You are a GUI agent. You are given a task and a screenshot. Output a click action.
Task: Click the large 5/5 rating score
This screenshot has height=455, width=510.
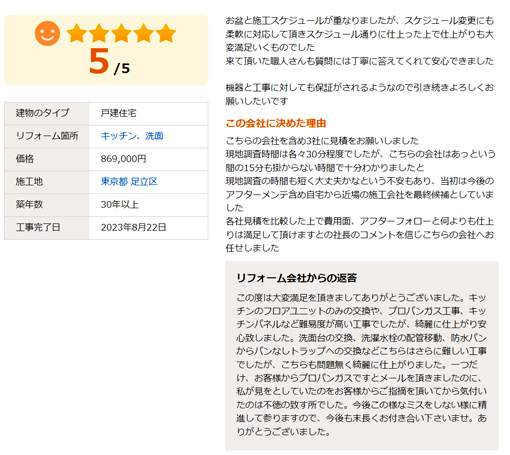[109, 61]
